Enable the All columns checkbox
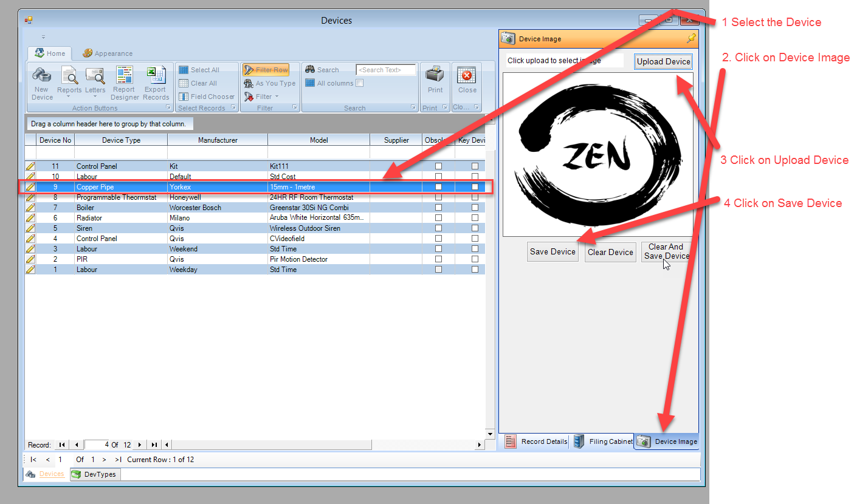This screenshot has width=854, height=504. (x=359, y=83)
